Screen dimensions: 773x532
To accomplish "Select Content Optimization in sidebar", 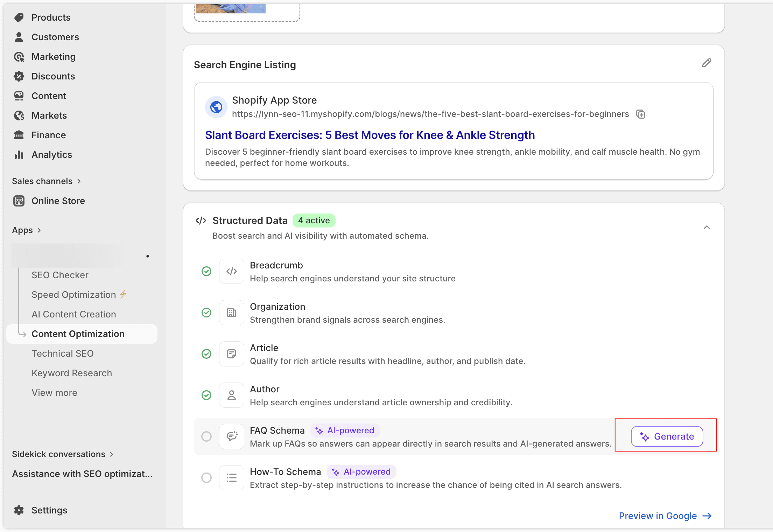I will coord(82,334).
